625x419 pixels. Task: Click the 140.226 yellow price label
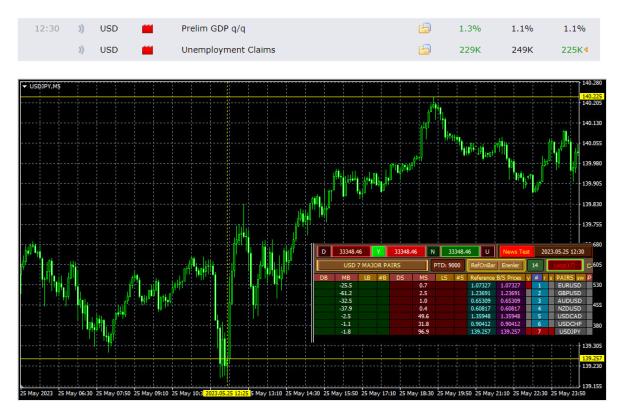coord(592,96)
